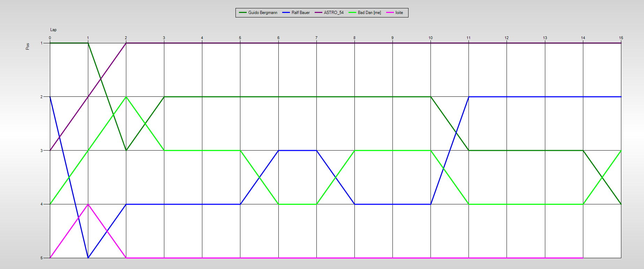Click the dark green Guido Bergmann swatch
The height and width of the screenshot is (269, 644).
(x=242, y=13)
